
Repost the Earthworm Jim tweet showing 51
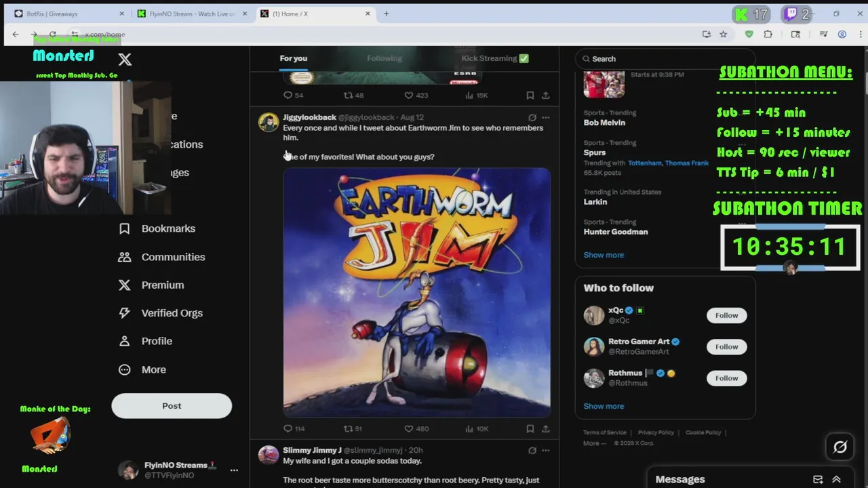click(353, 428)
